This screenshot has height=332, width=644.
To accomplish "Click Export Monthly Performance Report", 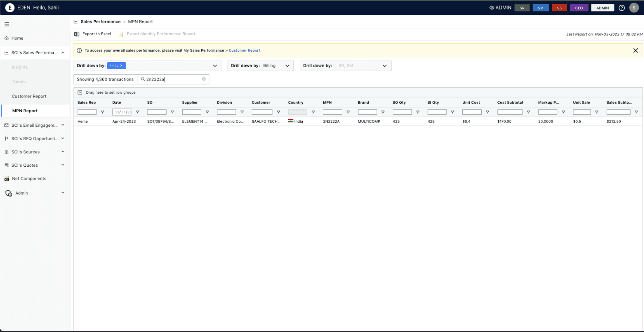I will pyautogui.click(x=157, y=34).
